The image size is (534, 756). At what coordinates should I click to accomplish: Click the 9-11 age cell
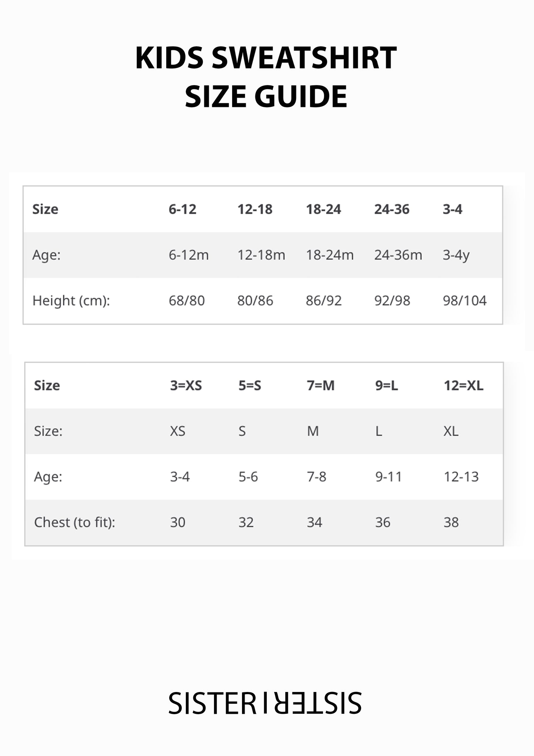388,477
